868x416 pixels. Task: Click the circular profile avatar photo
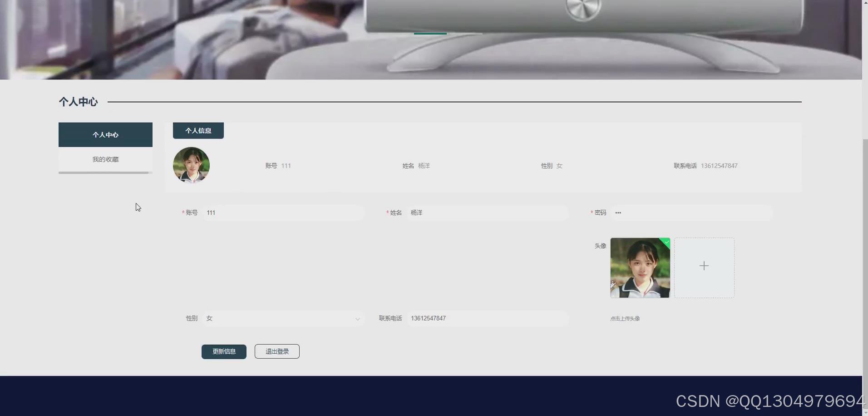(x=191, y=165)
